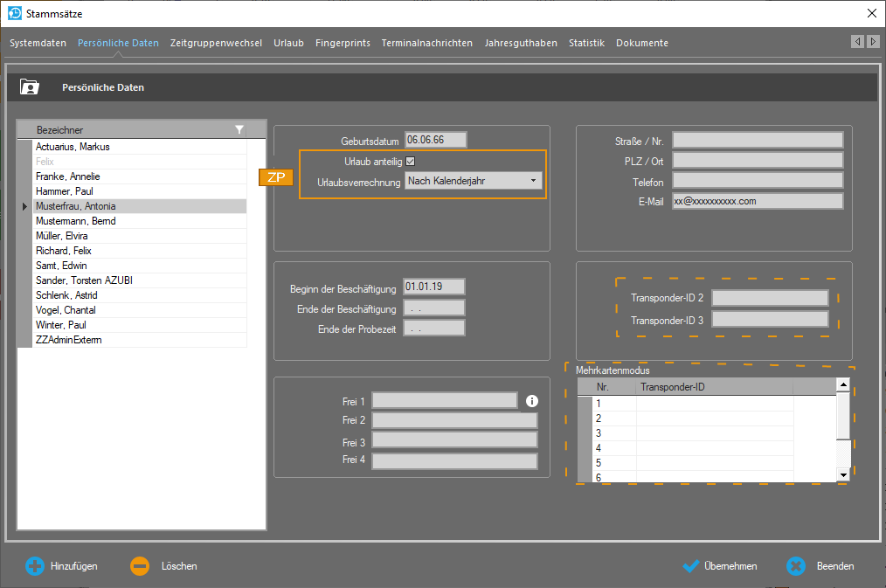The image size is (886, 588).
Task: Click the info icon next to Frei 1
Action: click(532, 401)
